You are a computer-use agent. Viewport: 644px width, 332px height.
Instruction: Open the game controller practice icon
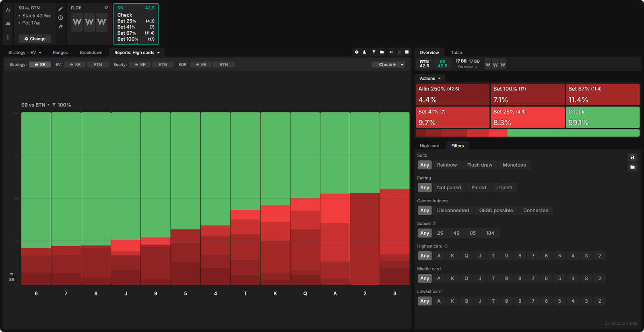pyautogui.click(x=8, y=24)
